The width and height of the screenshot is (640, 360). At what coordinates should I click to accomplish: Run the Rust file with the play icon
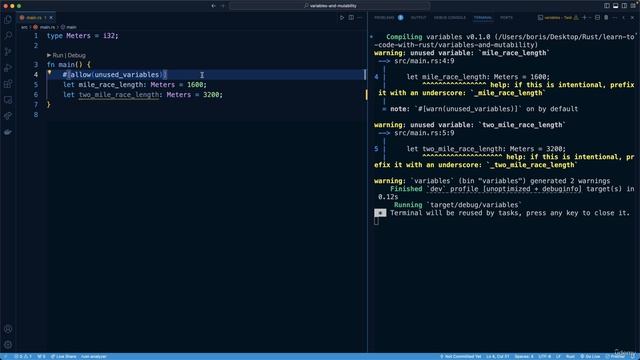[x=342, y=18]
